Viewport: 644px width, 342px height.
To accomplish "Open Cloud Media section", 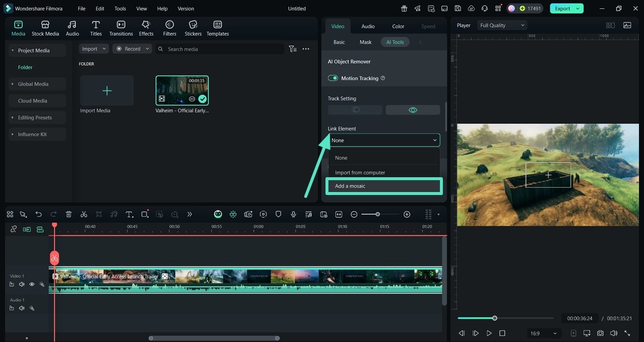I will (x=37, y=101).
